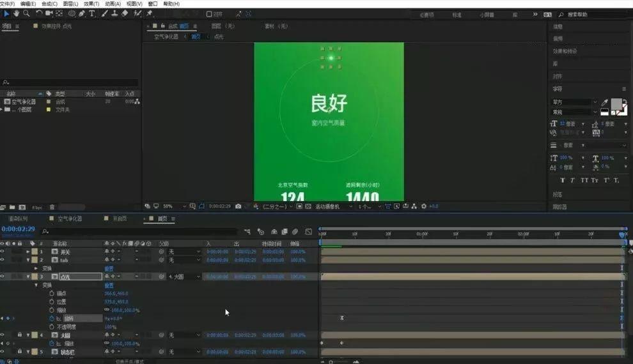Screen dimensions: 633x364
Task: Toggle visibility eye of layer 1
Action: coord(3,252)
